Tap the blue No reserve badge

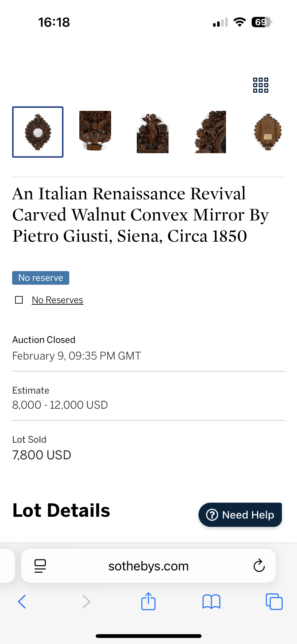[x=41, y=278]
